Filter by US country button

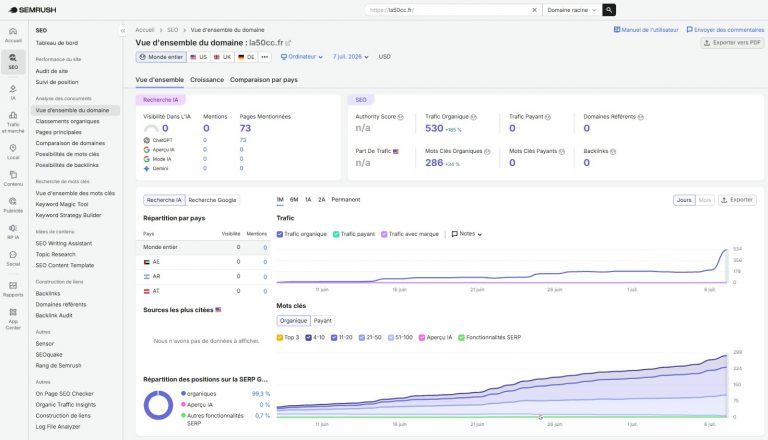[x=198, y=57]
